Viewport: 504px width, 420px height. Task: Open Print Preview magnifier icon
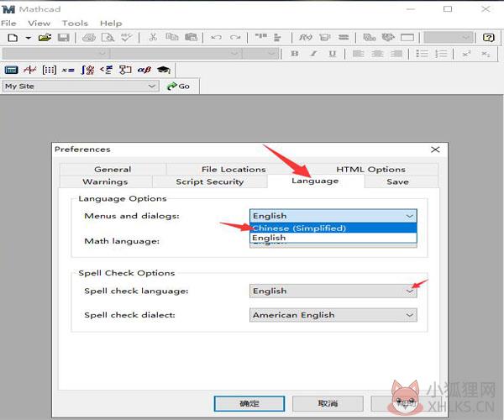(x=108, y=38)
